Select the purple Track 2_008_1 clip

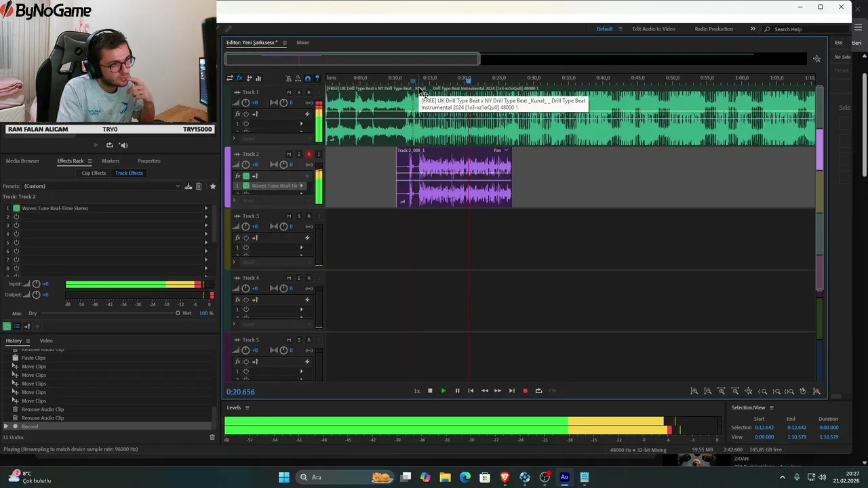[x=454, y=178]
